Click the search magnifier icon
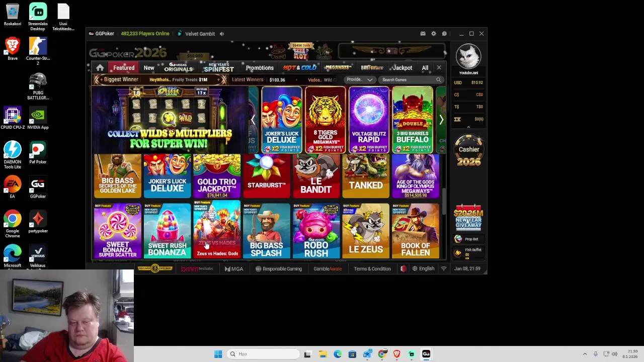Viewport: 644px width, 362px height. pos(438,80)
